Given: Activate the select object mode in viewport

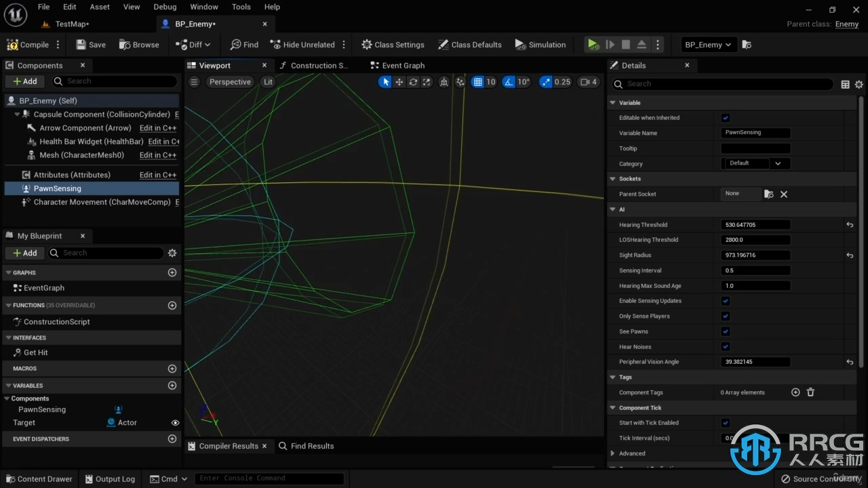Looking at the screenshot, I should pos(385,82).
